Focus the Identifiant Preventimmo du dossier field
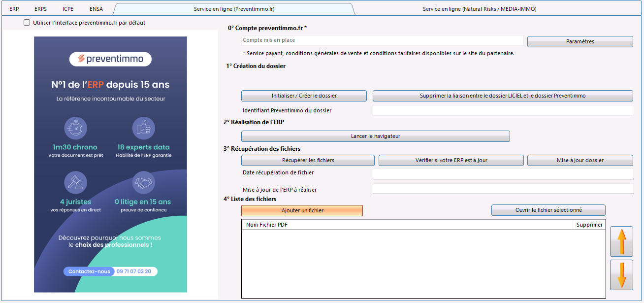Viewport: 644px width, 303px height. pyautogui.click(x=503, y=110)
